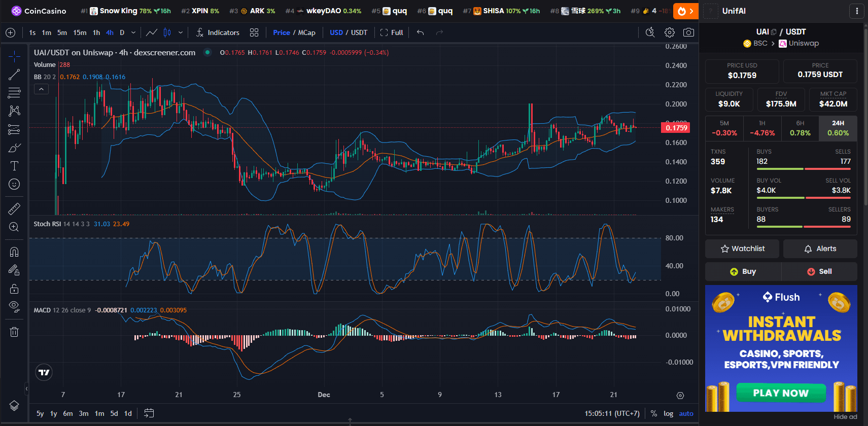Viewport: 868px width, 426px height.
Task: Open the date range calendar picker
Action: tap(149, 413)
